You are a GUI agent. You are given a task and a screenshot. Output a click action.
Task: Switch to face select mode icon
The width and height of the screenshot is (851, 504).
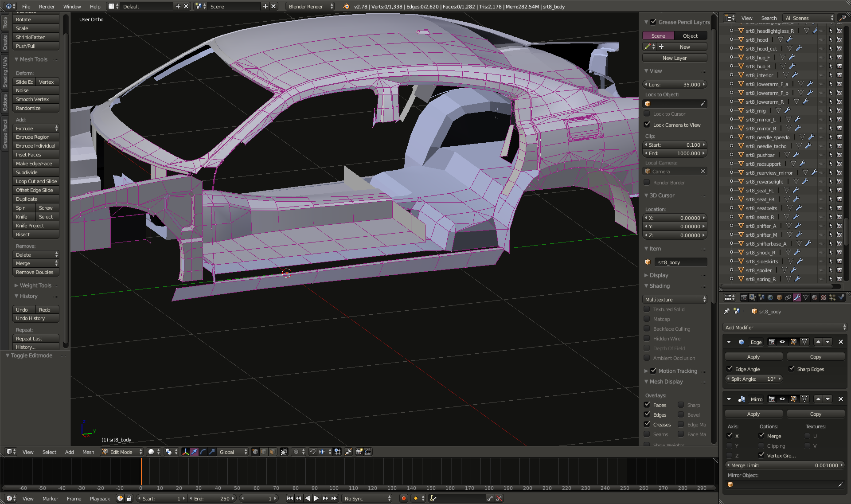(273, 452)
